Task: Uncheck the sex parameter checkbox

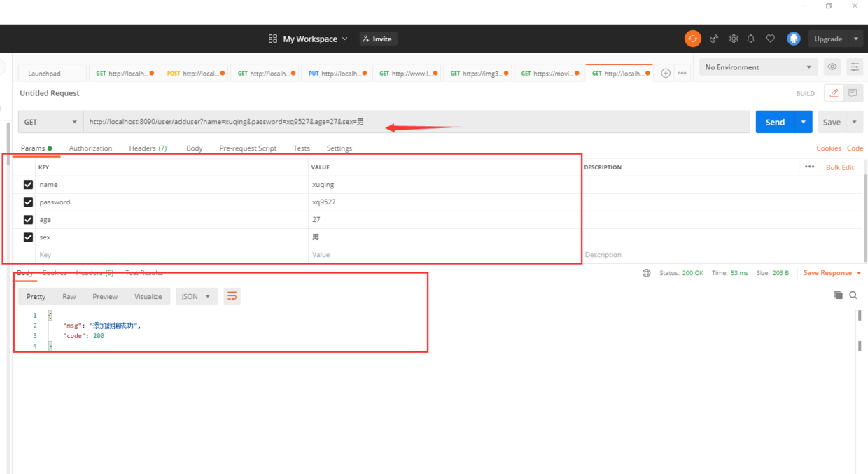Action: point(28,237)
